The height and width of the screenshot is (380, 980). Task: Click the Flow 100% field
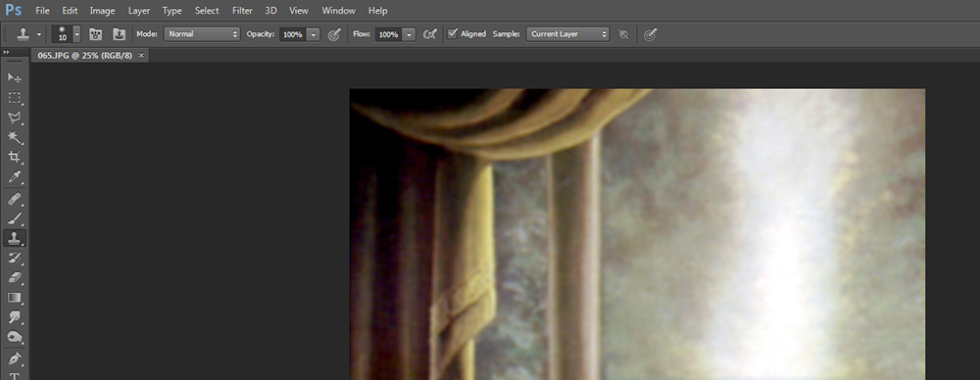[388, 34]
